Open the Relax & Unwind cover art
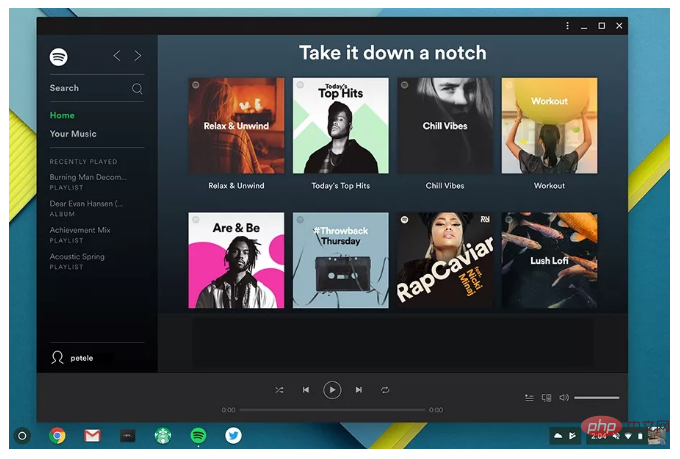Image resolution: width=680 pixels, height=459 pixels. click(236, 126)
